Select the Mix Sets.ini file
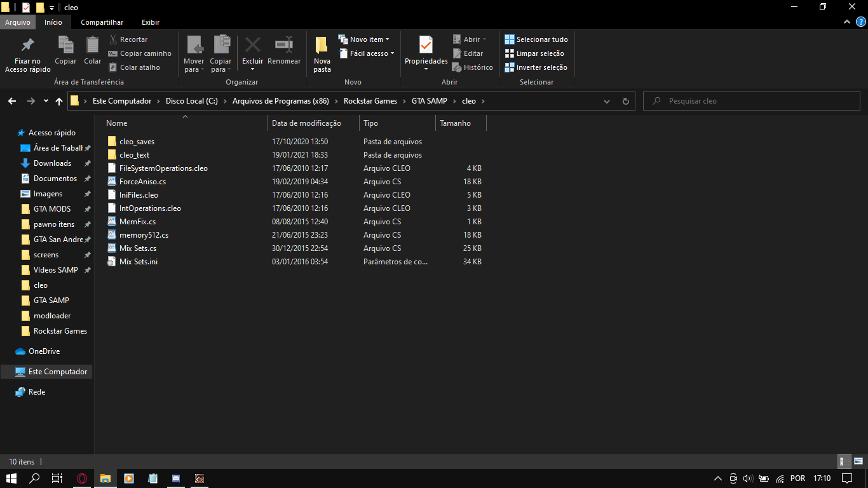 139,262
